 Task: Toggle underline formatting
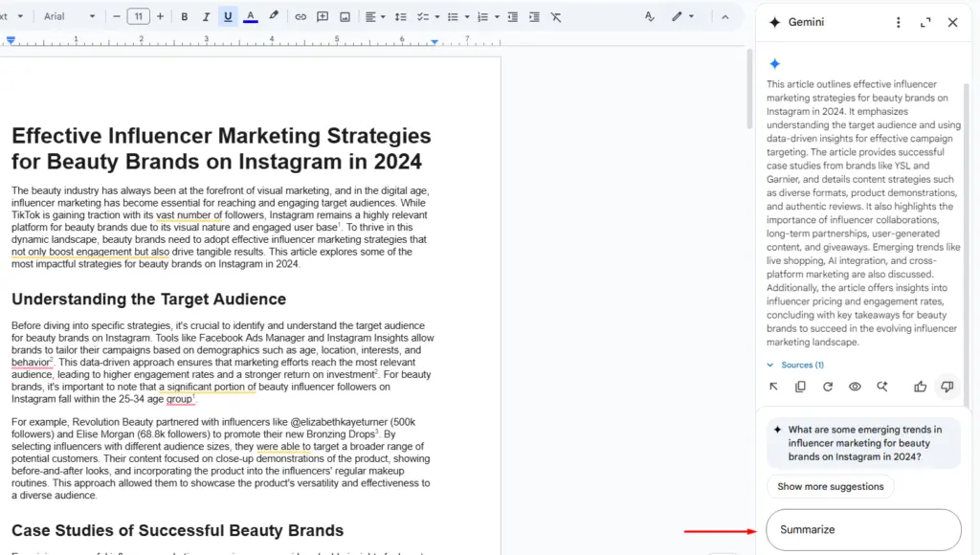228,16
